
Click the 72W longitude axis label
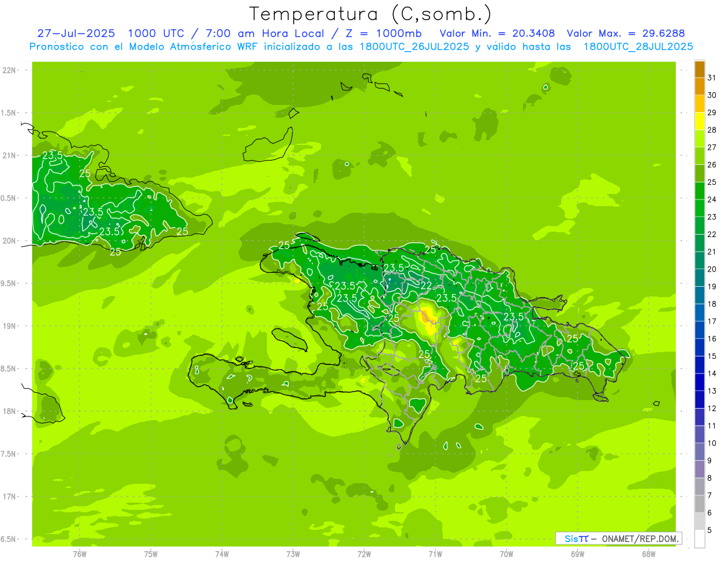pos(364,554)
